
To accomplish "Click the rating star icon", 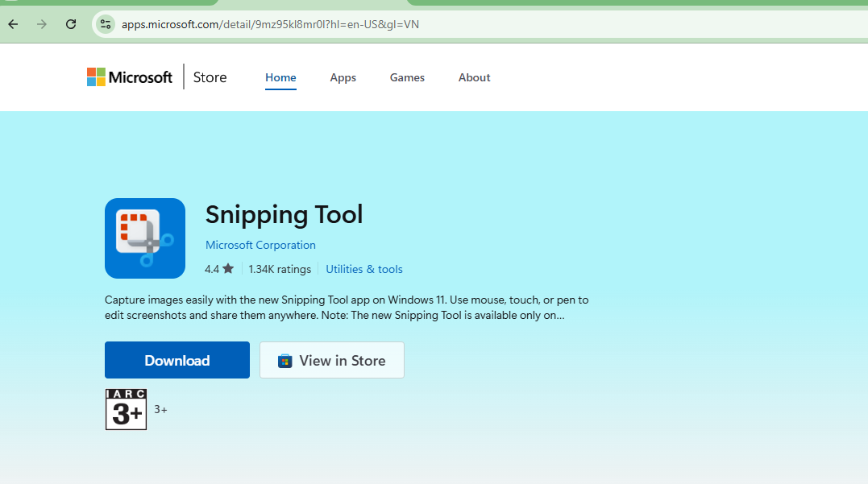I will click(228, 269).
